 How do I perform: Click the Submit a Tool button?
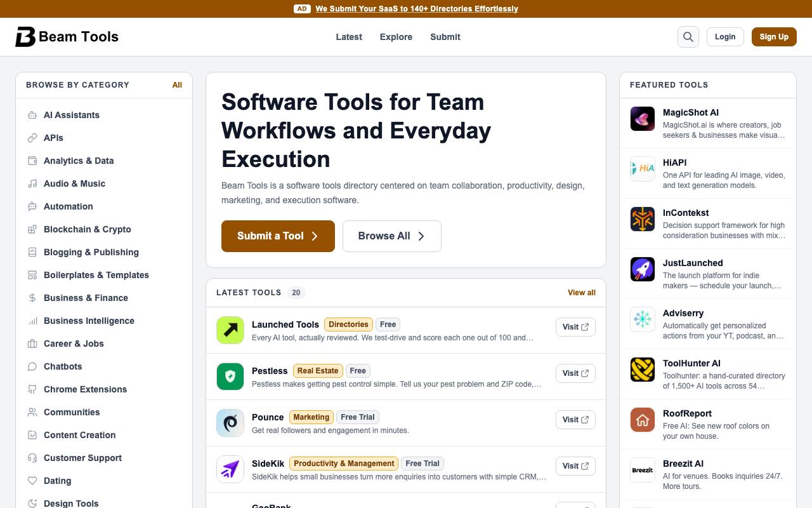click(278, 236)
